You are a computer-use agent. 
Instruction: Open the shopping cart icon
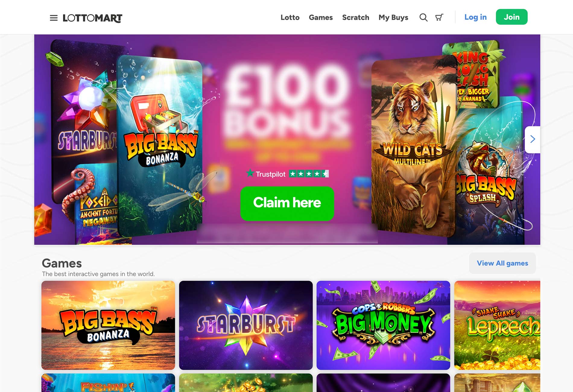coord(439,17)
